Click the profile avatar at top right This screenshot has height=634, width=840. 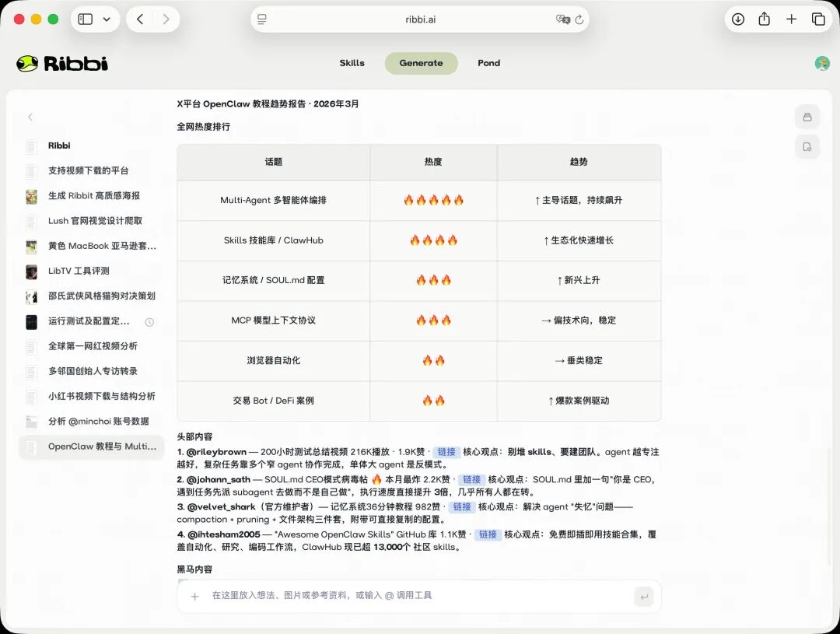tap(821, 63)
